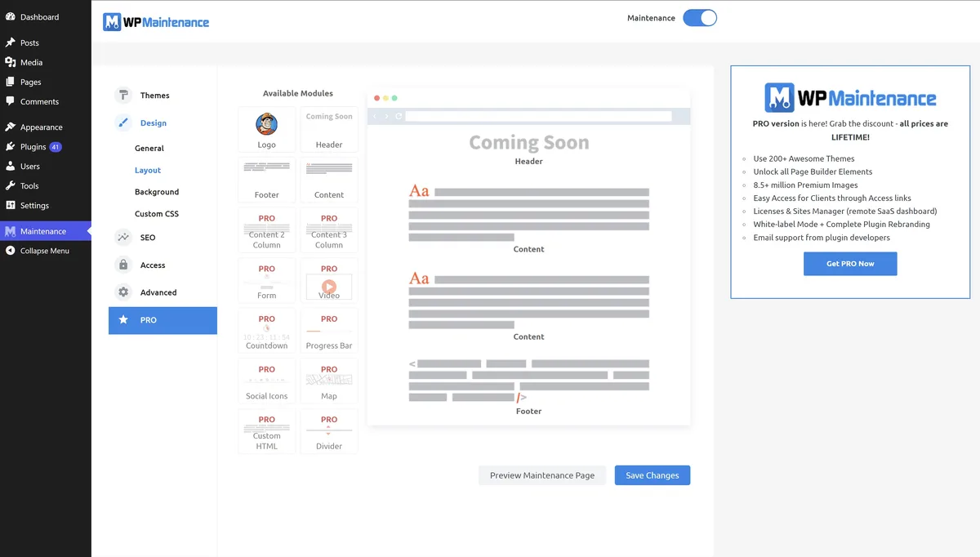Pick the PRO Content 2 Column module

267,229
